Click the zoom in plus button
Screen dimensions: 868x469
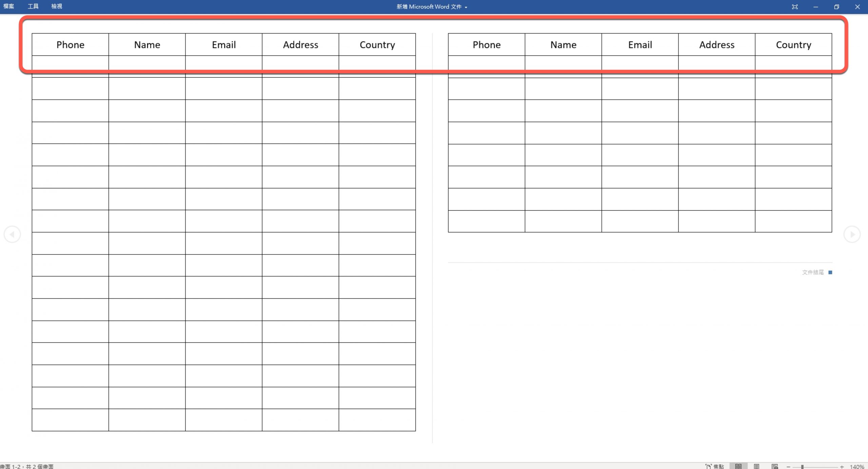pos(842,467)
